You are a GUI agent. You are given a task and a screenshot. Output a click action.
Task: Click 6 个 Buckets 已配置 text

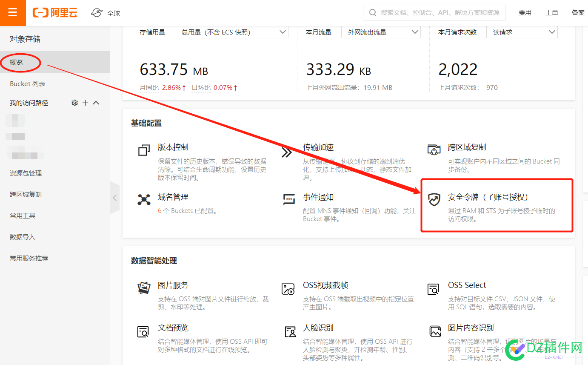click(x=188, y=211)
